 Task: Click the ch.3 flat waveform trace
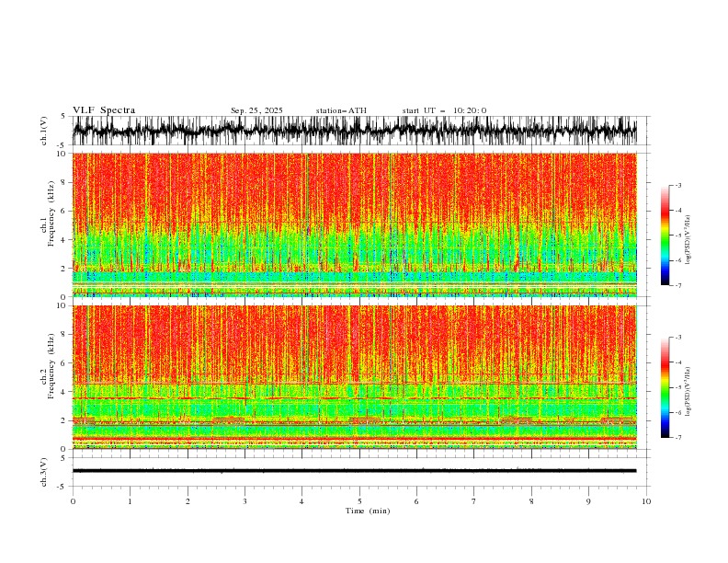(354, 471)
